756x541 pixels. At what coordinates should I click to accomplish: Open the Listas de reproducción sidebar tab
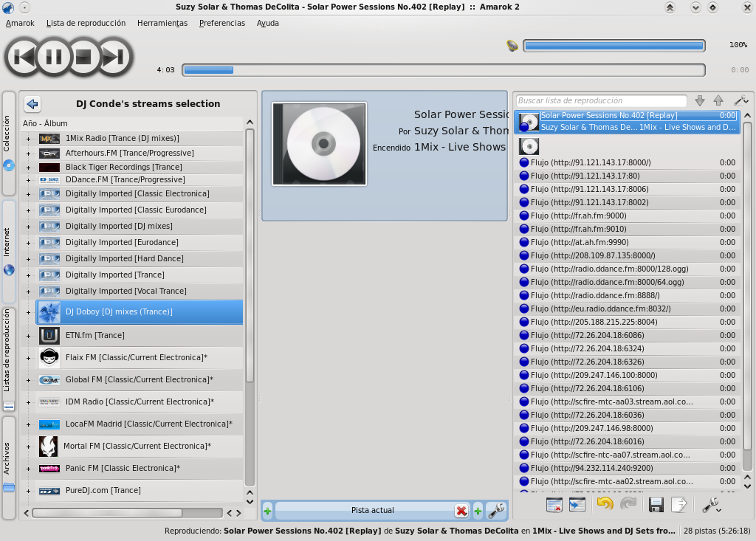(8, 359)
